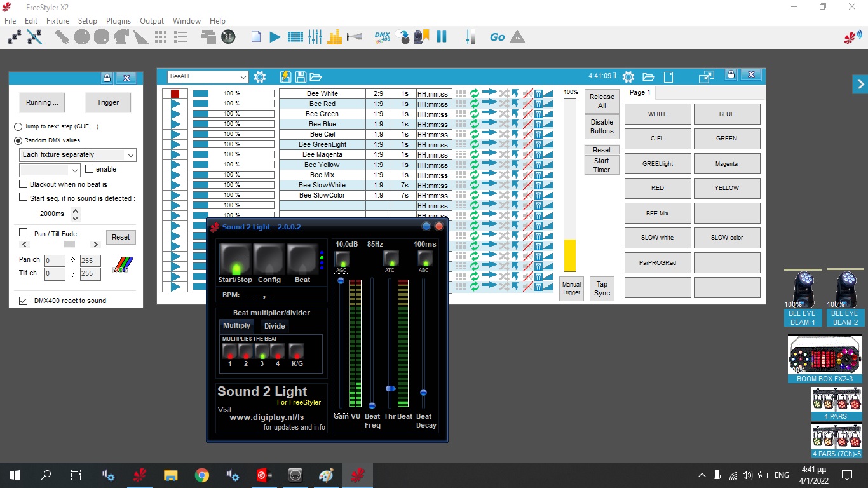Enable the Pan / Tilt Fade checkbox
Image resolution: width=868 pixels, height=488 pixels.
click(x=24, y=233)
